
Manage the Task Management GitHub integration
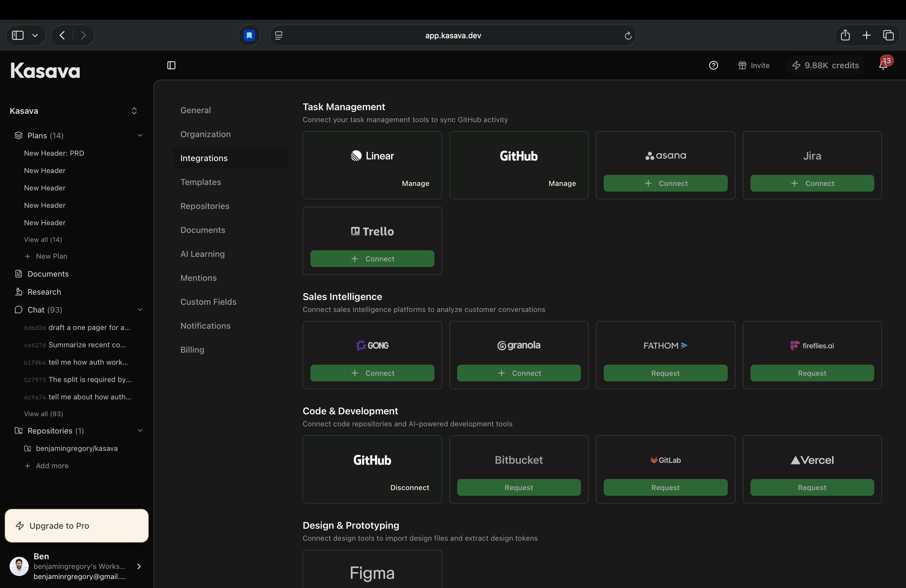click(x=562, y=183)
